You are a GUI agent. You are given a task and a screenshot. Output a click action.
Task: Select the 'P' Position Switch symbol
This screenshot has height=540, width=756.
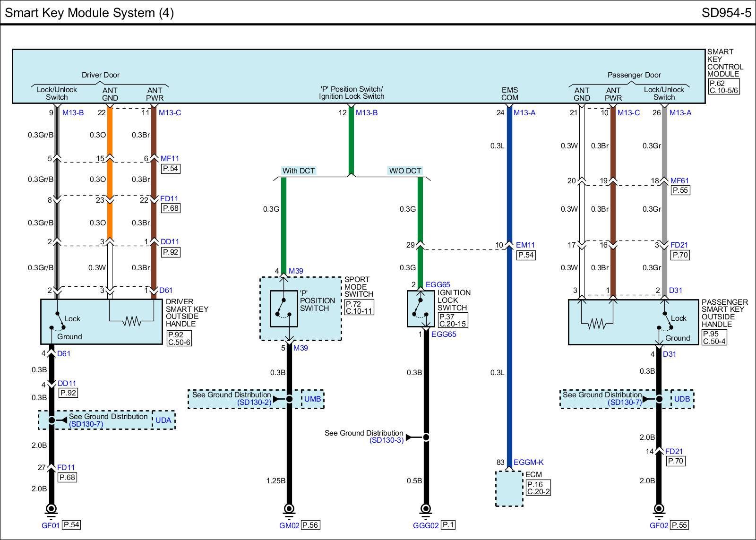point(283,309)
